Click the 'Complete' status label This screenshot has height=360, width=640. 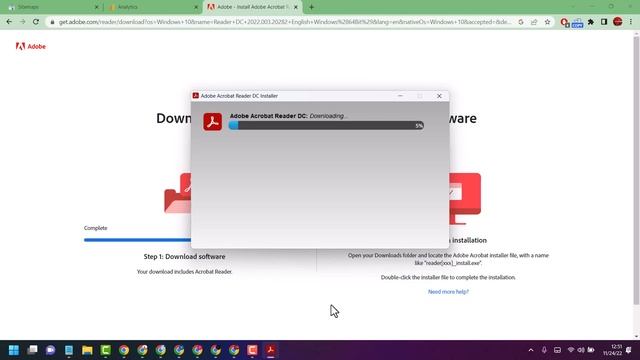tap(96, 228)
